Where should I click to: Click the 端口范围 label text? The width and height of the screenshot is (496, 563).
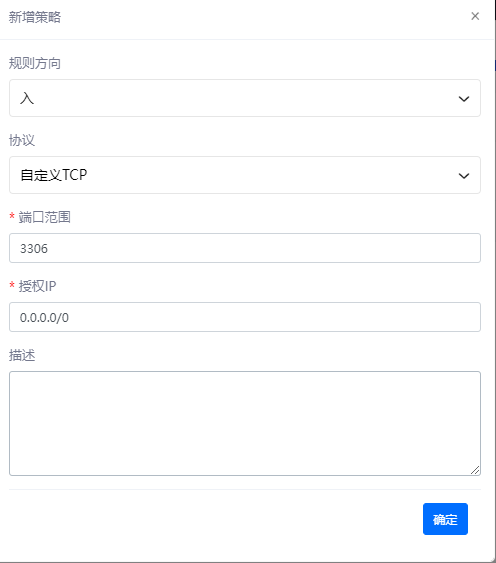coord(45,217)
